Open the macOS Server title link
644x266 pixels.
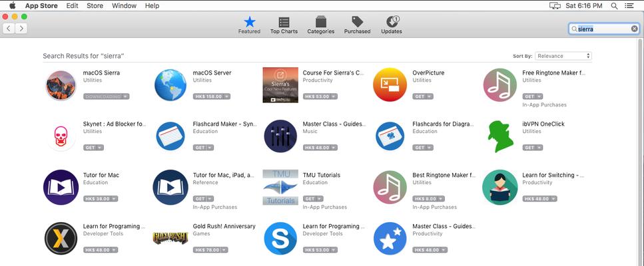point(212,73)
